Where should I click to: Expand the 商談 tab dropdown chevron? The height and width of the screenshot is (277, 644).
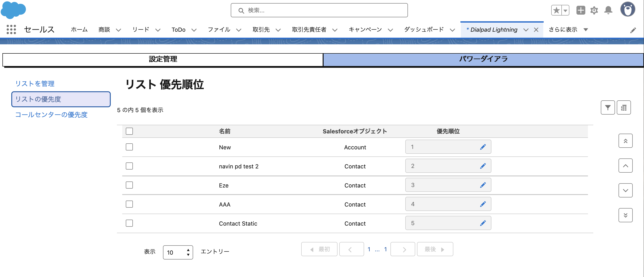point(118,30)
